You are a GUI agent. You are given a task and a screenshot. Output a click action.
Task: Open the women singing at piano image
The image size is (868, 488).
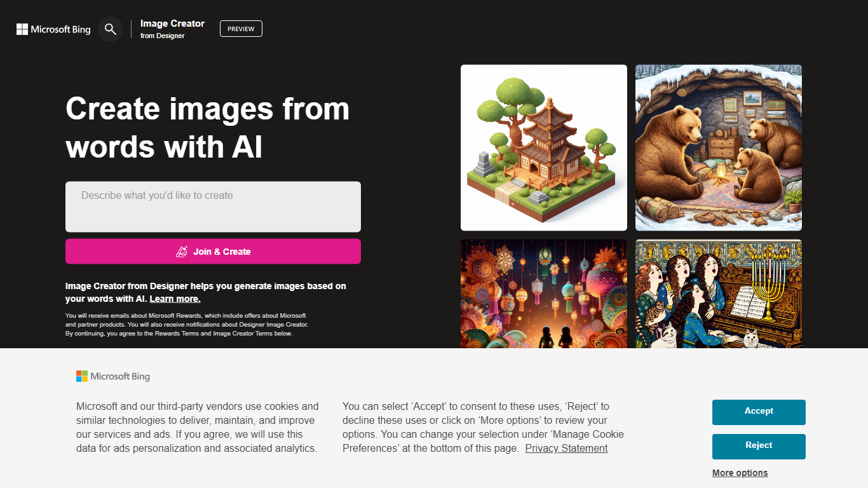pyautogui.click(x=719, y=294)
